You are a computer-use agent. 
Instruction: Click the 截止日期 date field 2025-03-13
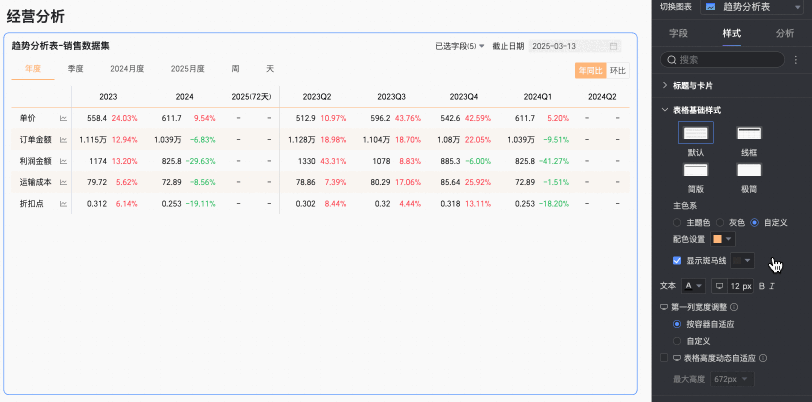575,46
